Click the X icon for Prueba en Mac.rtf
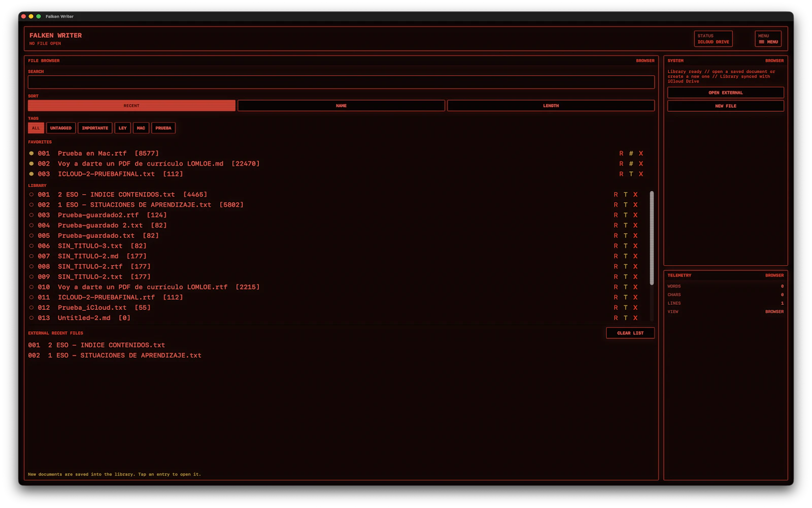 point(641,153)
